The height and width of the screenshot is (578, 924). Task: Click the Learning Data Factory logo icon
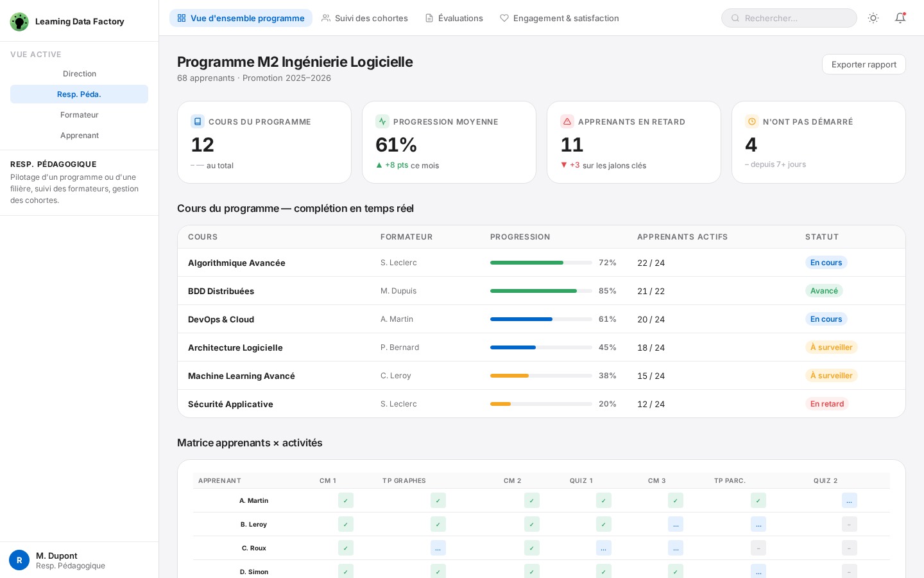click(19, 22)
